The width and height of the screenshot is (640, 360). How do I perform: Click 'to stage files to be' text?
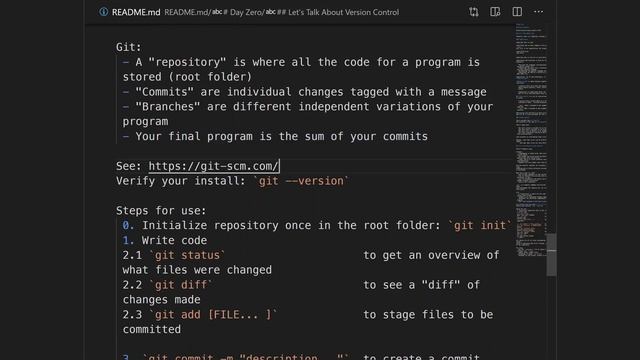pyautogui.click(x=428, y=315)
